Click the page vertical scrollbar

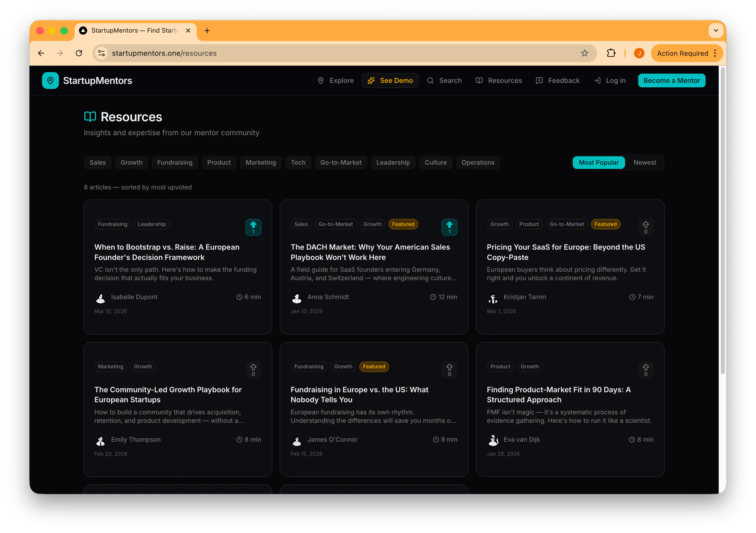[x=723, y=221]
